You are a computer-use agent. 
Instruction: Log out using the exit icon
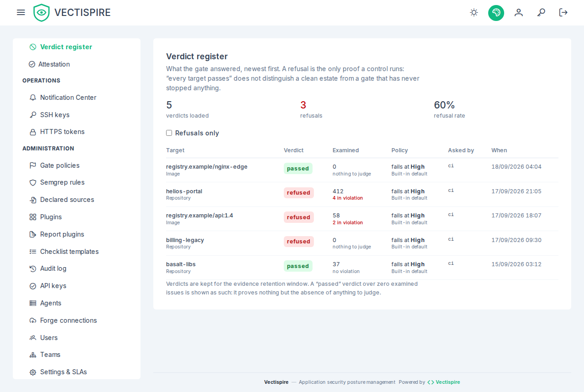click(x=563, y=12)
